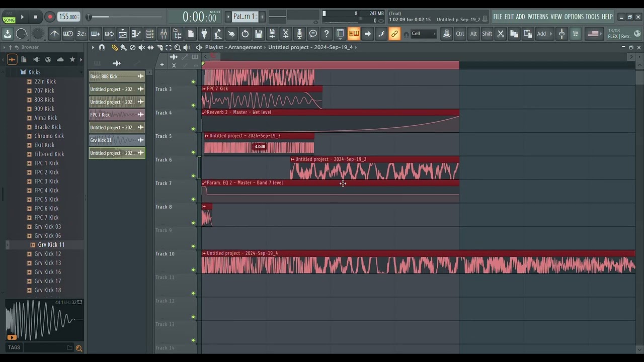
Task: Click the Browser search magnifier icon
Action: tap(78, 347)
